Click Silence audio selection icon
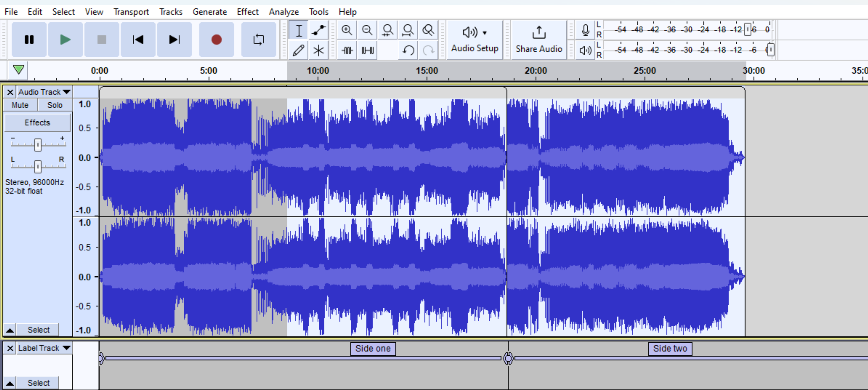 point(367,51)
